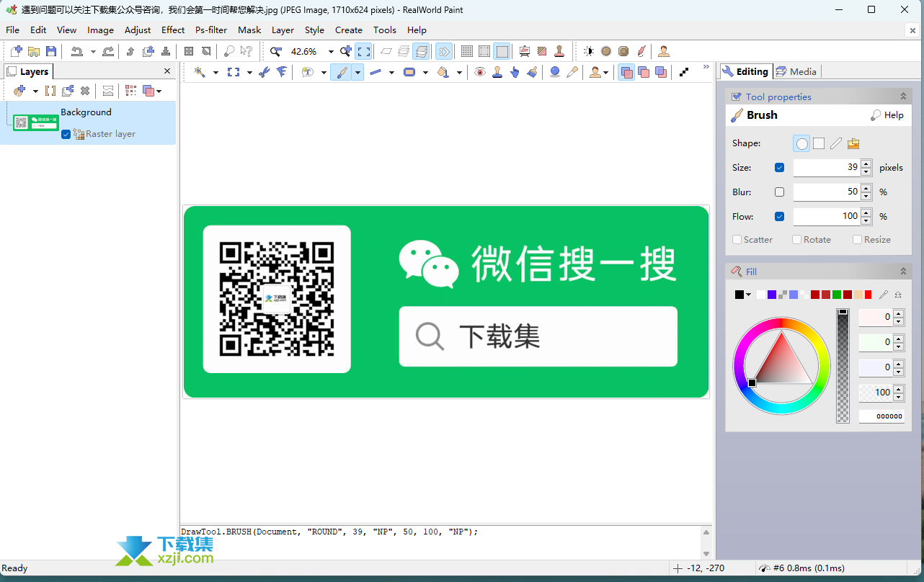The height and width of the screenshot is (582, 924).
Task: Pick the bright red color swatch
Action: [868, 295]
